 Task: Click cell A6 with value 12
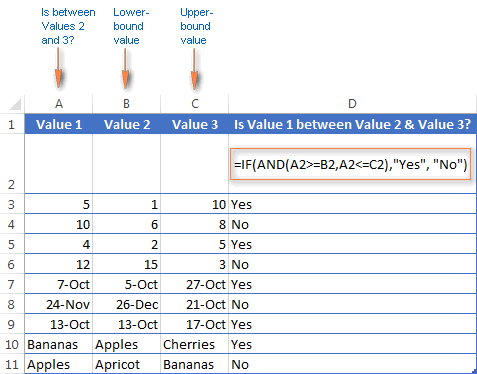point(59,264)
